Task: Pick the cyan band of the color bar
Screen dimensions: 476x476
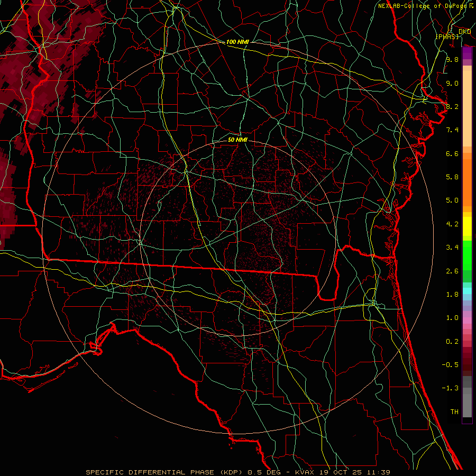Action: tap(467, 291)
